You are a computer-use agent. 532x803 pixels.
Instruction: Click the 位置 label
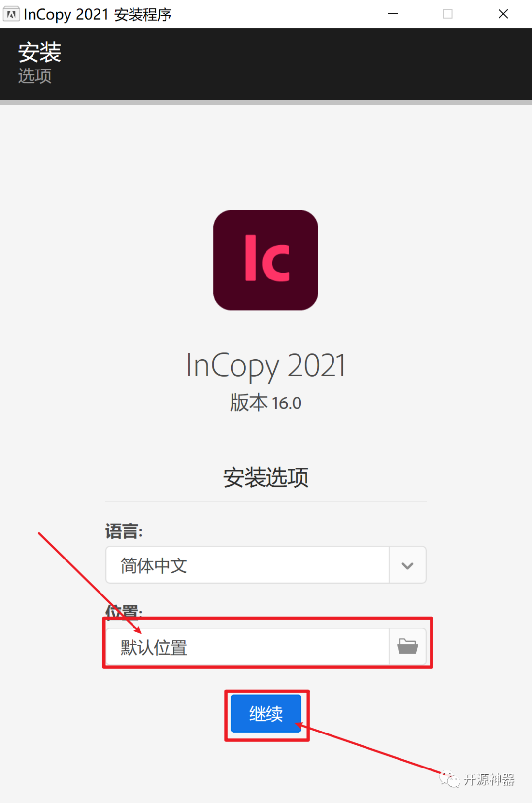124,611
